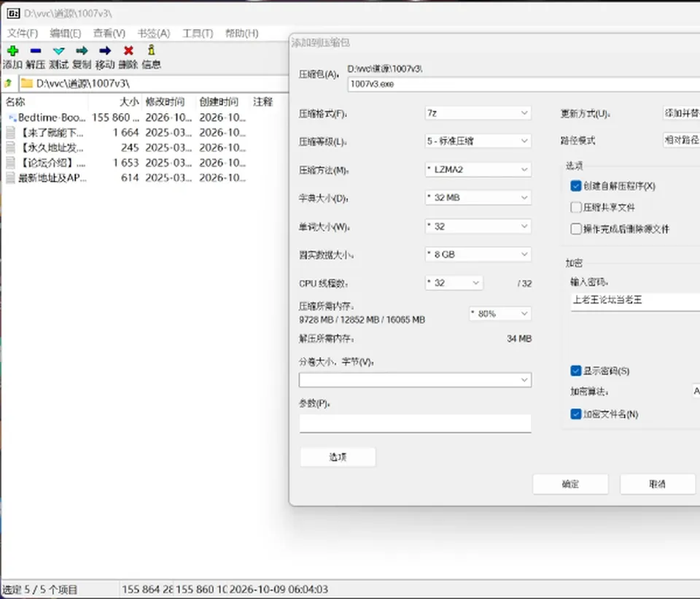Open the 压缩方法 dropdown showing LZMA2
The image size is (700, 599).
tap(478, 169)
